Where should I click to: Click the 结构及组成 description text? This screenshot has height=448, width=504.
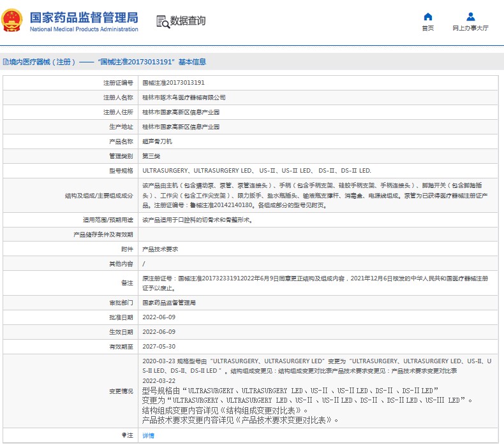pos(315,195)
